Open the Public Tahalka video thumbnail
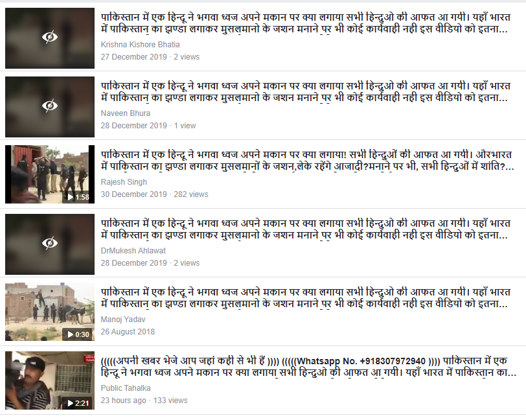526x420 pixels. tap(50, 380)
